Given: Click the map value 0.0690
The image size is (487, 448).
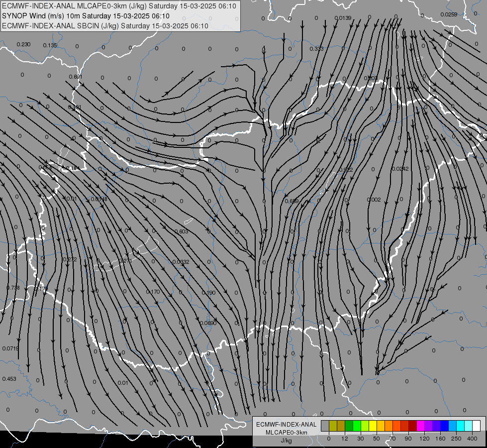Looking at the screenshot, I should point(208,324).
